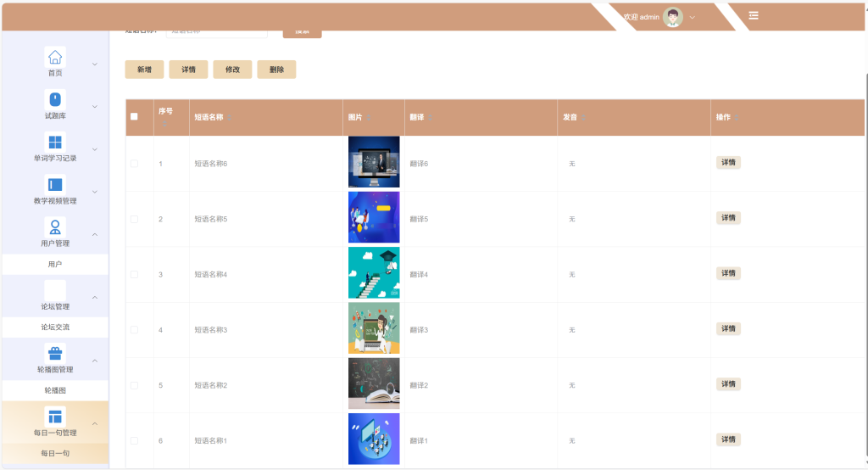Open the 单词学习记录 grid icon
868x470 pixels.
[55, 143]
